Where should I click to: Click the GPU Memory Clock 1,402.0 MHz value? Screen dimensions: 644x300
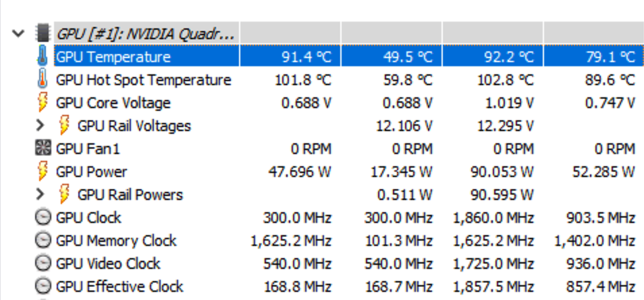[x=594, y=241]
